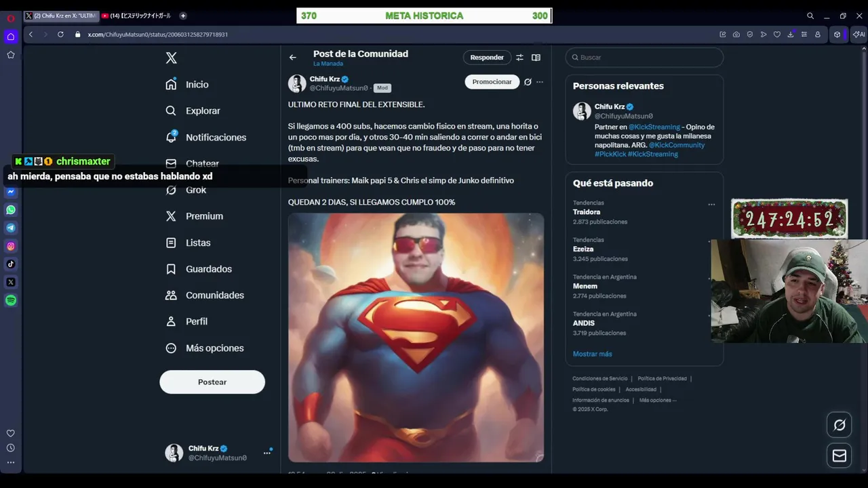
Task: Open extensions cube icon
Action: click(x=837, y=35)
